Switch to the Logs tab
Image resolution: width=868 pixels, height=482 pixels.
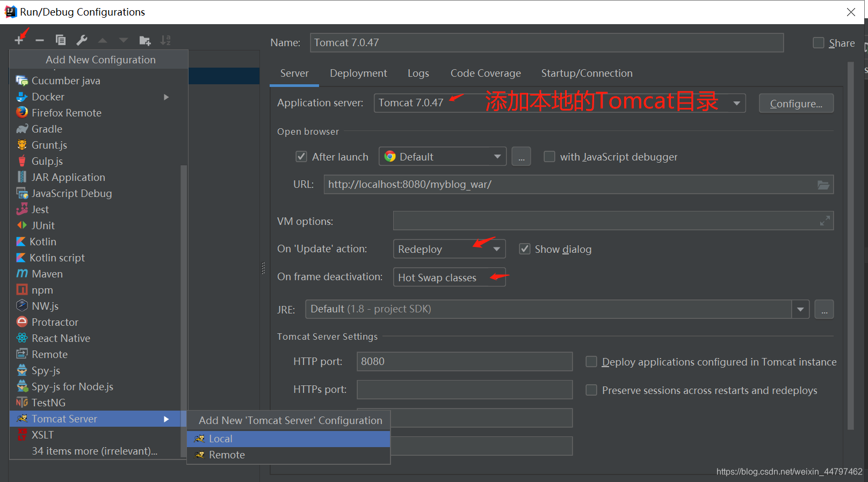418,74
